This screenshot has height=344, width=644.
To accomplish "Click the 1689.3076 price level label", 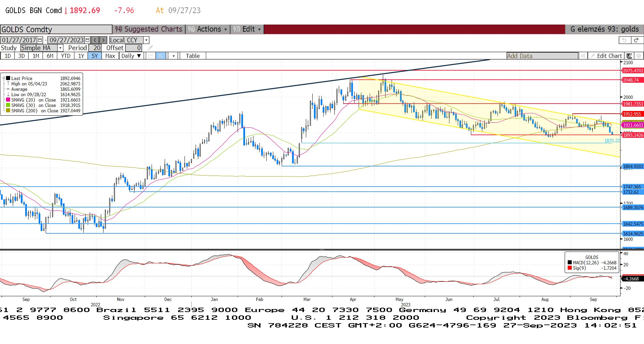I will [633, 207].
